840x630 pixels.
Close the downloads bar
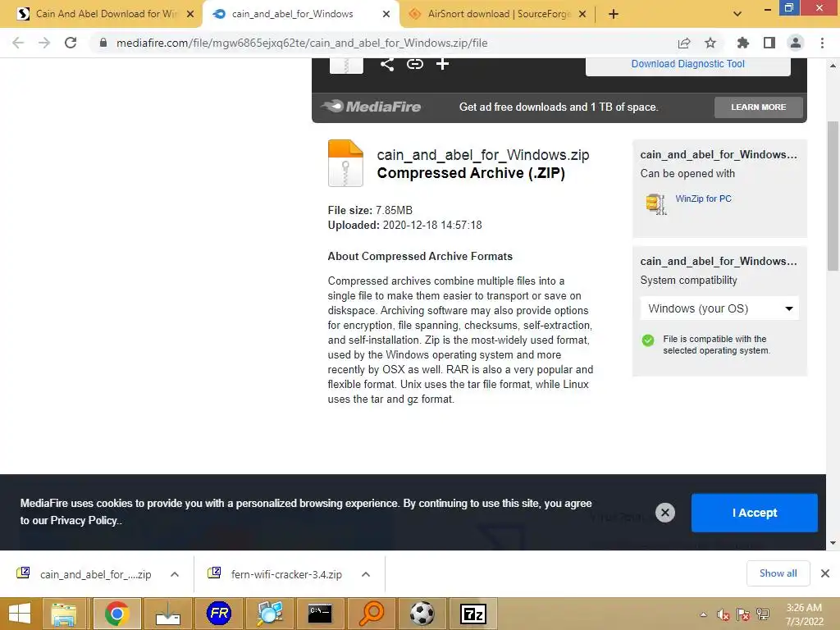825,573
